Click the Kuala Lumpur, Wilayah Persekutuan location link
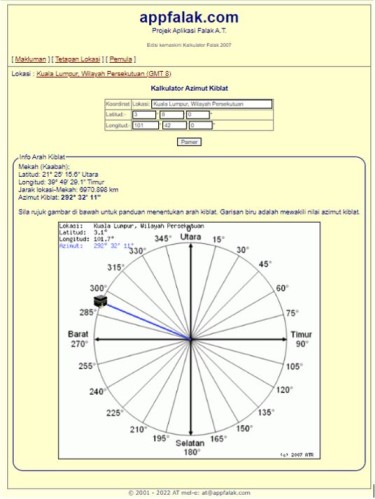The image size is (375, 499). pyautogui.click(x=104, y=74)
